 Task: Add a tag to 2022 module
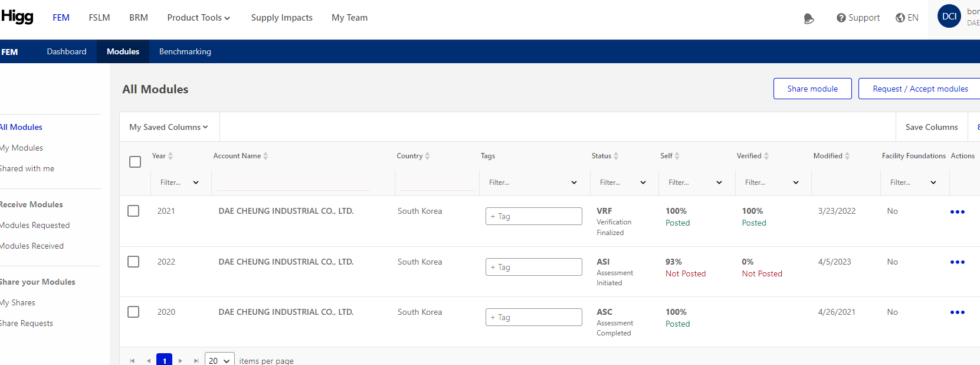tap(533, 267)
